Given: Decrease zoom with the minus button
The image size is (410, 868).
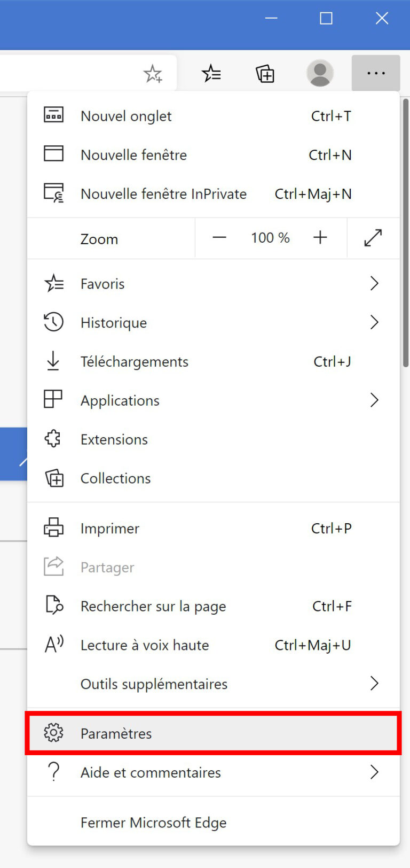Looking at the screenshot, I should tap(219, 238).
